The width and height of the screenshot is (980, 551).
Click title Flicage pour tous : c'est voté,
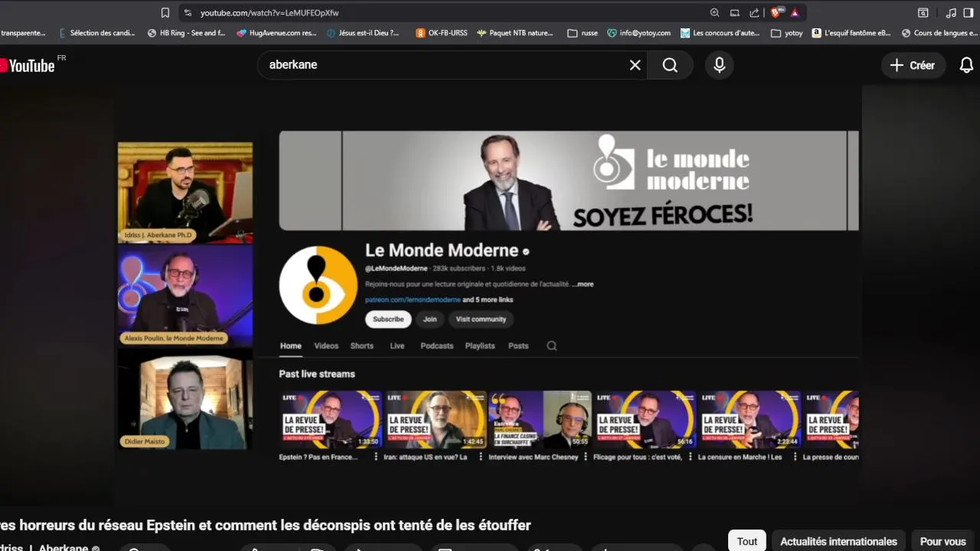tap(639, 457)
